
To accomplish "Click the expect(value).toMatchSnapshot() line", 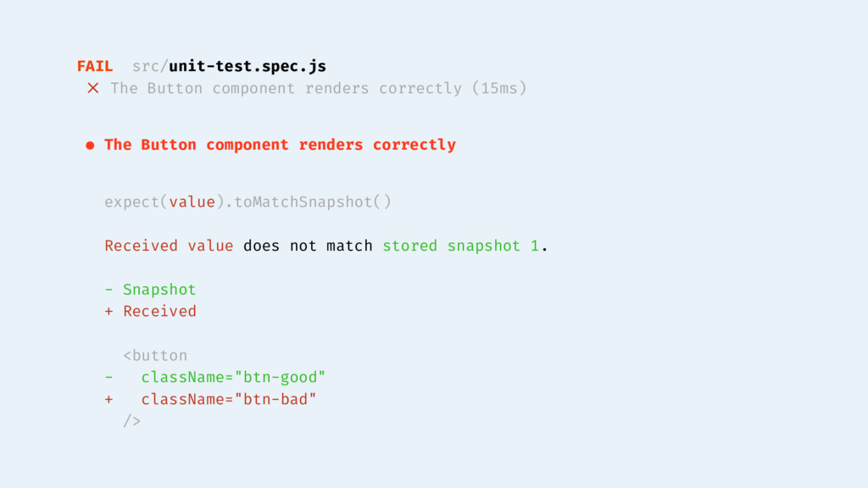I will (x=248, y=202).
